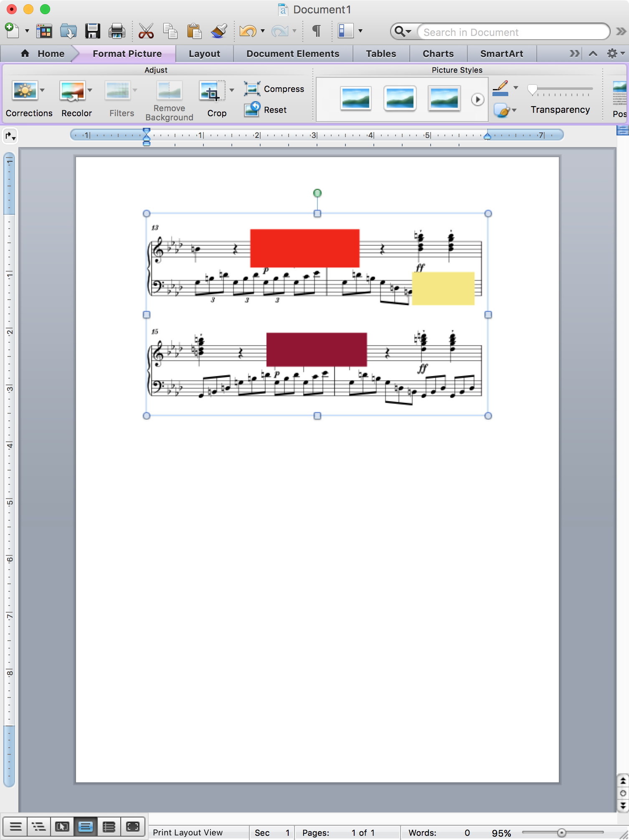Click the Open document folder icon
The height and width of the screenshot is (840, 629).
[x=68, y=31]
